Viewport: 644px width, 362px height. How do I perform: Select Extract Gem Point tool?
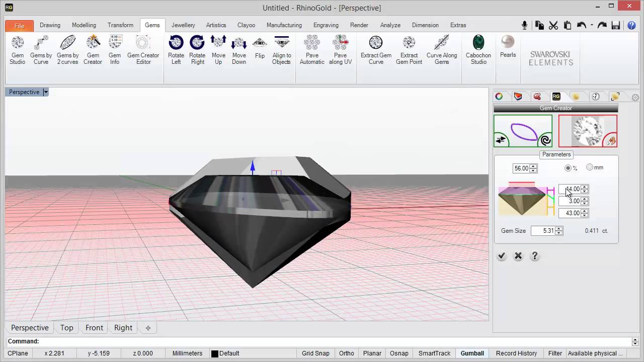(409, 50)
